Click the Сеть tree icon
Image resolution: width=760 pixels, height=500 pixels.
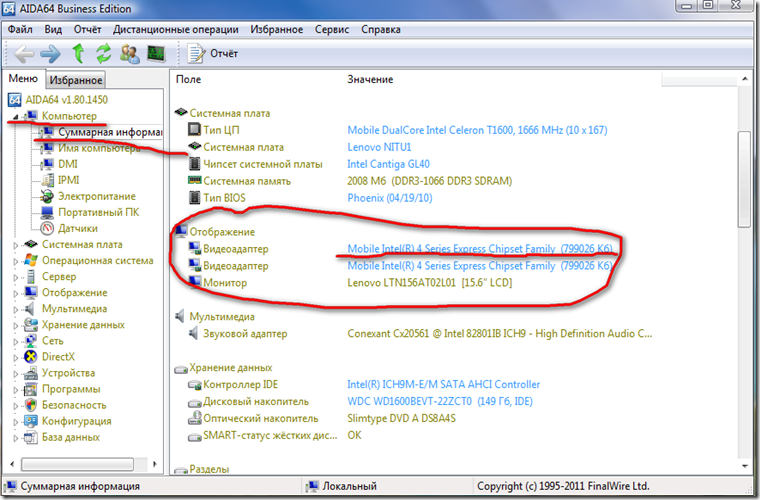pyautogui.click(x=31, y=341)
